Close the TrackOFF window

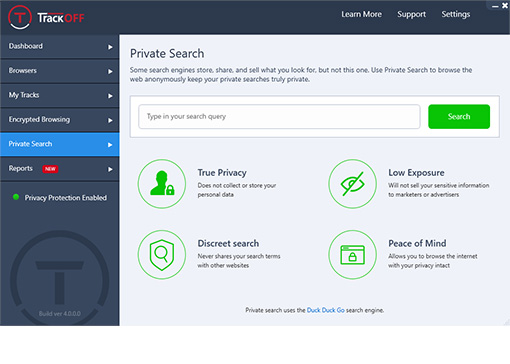point(505,6)
